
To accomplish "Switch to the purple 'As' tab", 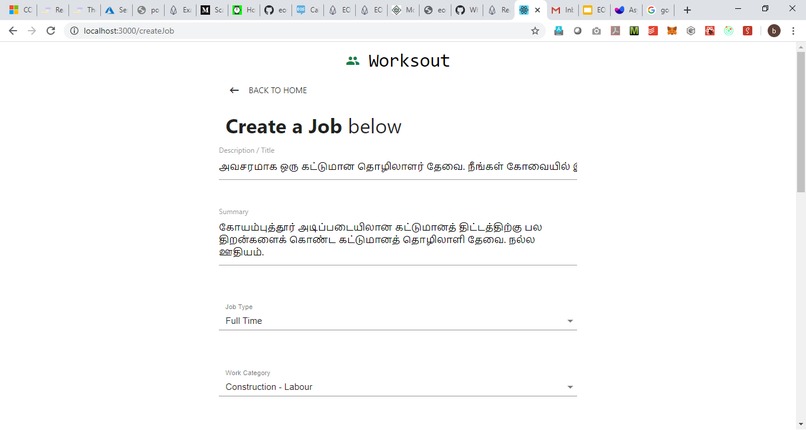I will [626, 10].
